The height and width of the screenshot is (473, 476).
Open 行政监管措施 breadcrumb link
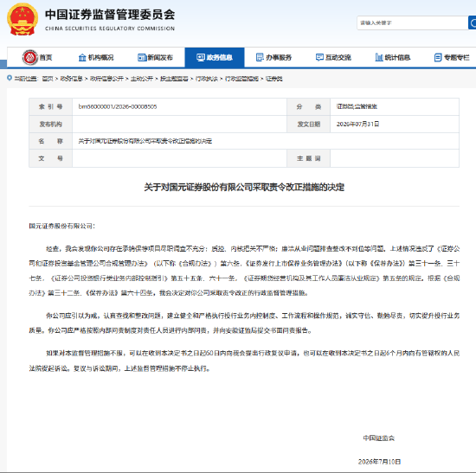point(241,79)
